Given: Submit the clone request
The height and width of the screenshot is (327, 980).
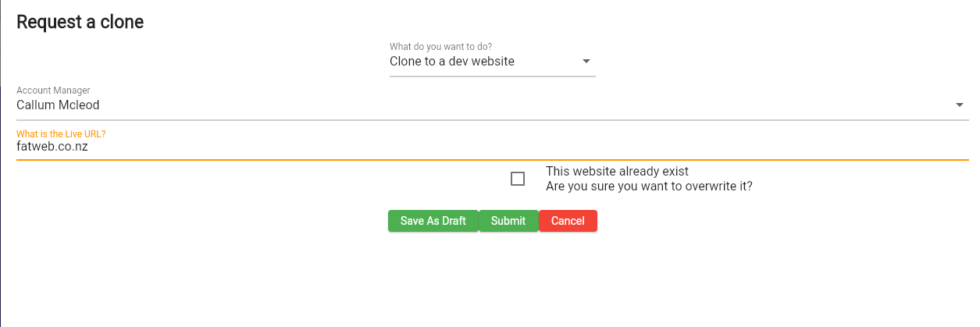Looking at the screenshot, I should [508, 221].
